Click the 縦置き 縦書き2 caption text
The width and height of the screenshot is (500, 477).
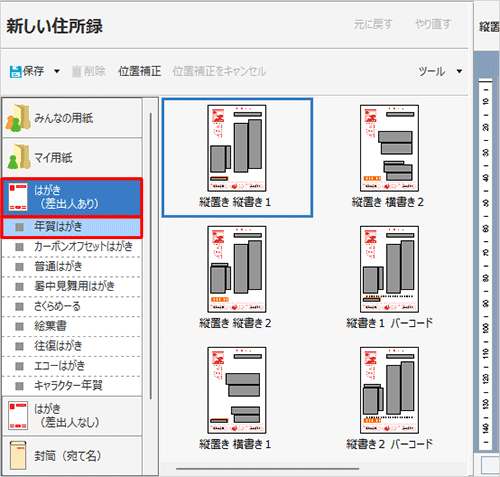coord(235,323)
